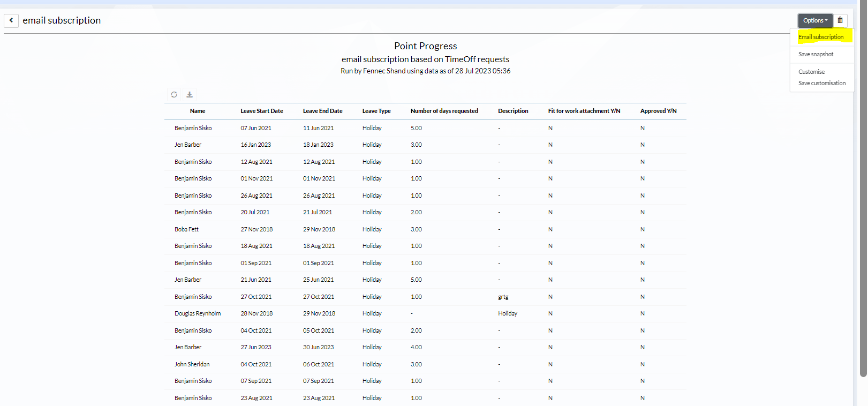868x406 pixels.
Task: Click Holiday description in Douglas Reynholm row
Action: (508, 313)
